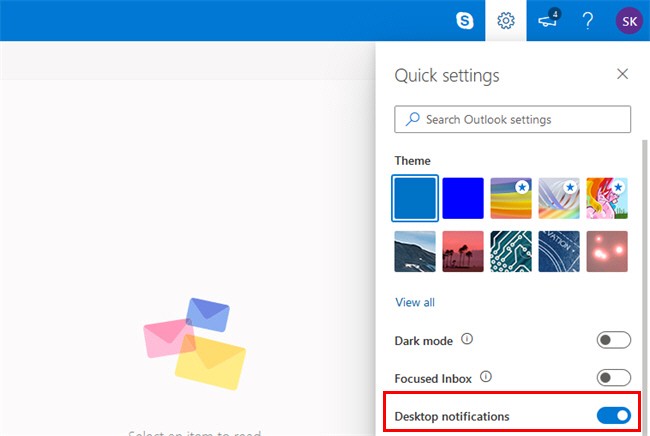The height and width of the screenshot is (436, 650).
Task: Click the Focused Inbox info icon
Action: (486, 377)
